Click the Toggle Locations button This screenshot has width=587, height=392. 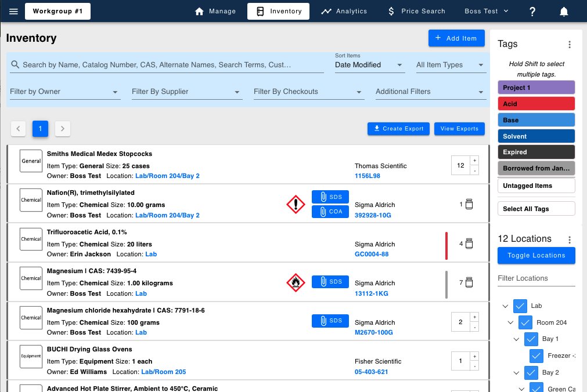pyautogui.click(x=536, y=256)
